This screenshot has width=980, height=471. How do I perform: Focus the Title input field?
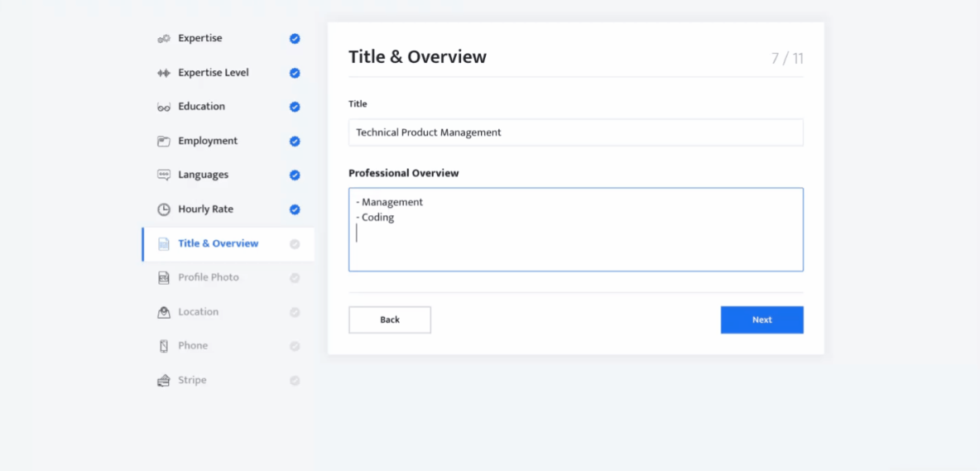click(x=575, y=132)
